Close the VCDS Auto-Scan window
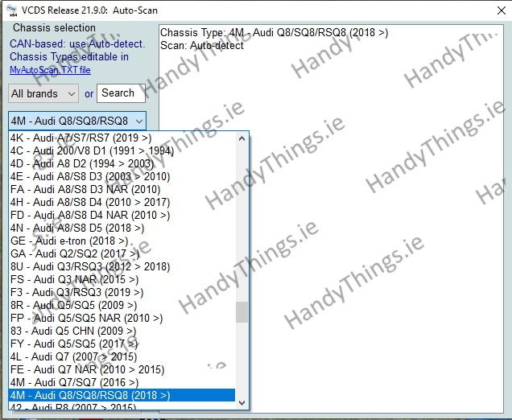The image size is (512, 420). tap(502, 10)
